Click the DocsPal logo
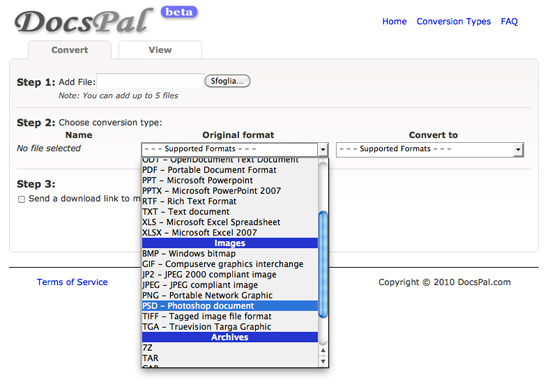 coord(83,22)
